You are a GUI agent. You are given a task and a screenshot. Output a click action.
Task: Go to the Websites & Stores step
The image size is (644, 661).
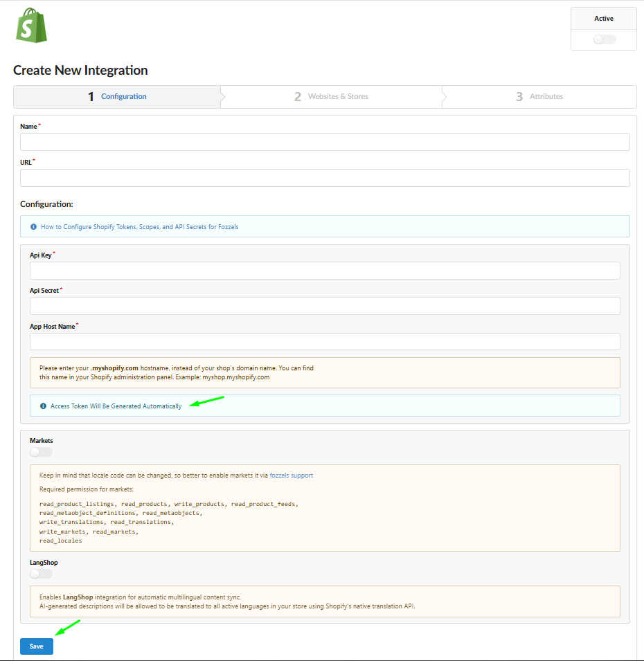[331, 96]
